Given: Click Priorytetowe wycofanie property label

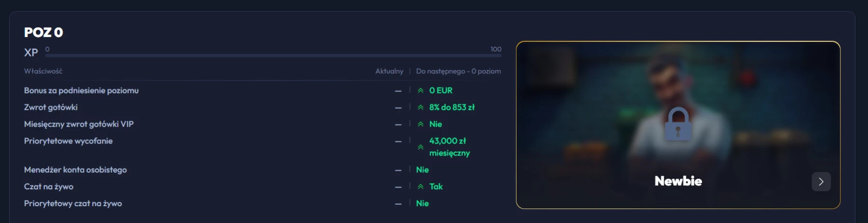Looking at the screenshot, I should point(68,141).
